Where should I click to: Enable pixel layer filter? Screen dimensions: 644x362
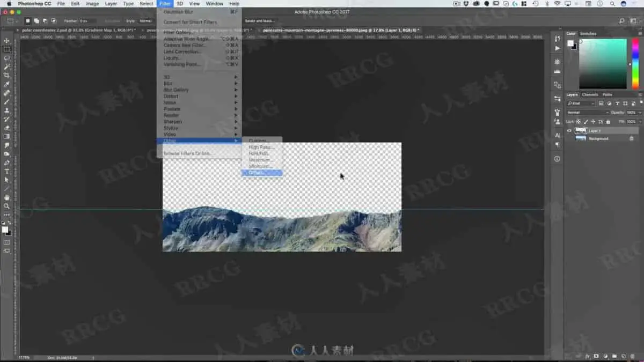(601, 104)
